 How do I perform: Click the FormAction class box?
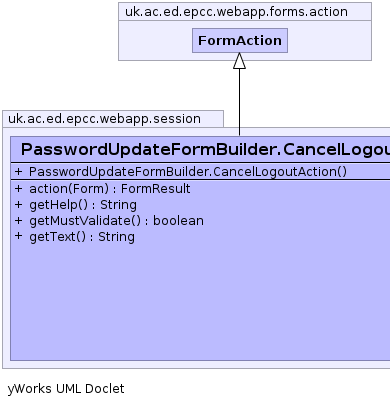click(240, 40)
